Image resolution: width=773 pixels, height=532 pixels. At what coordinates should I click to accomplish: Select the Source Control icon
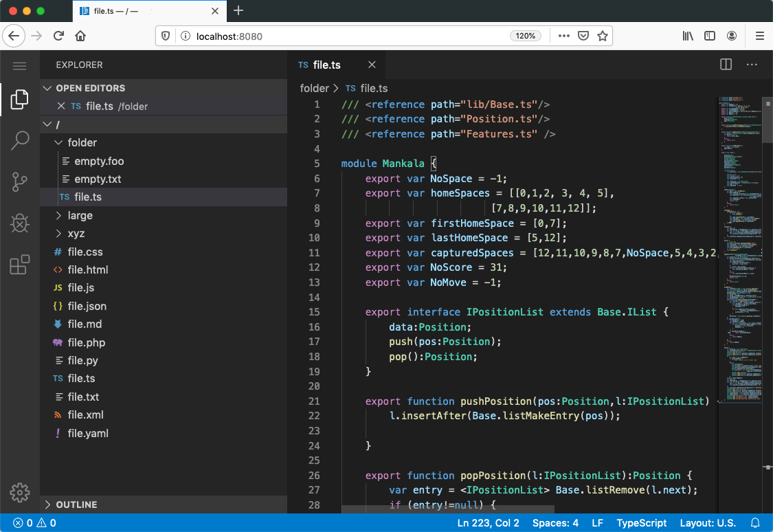20,181
